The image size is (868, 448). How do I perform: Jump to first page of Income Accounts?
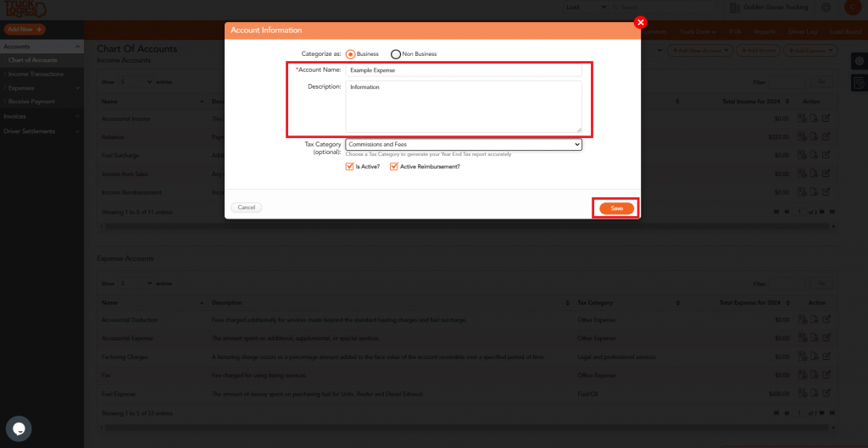click(x=776, y=212)
